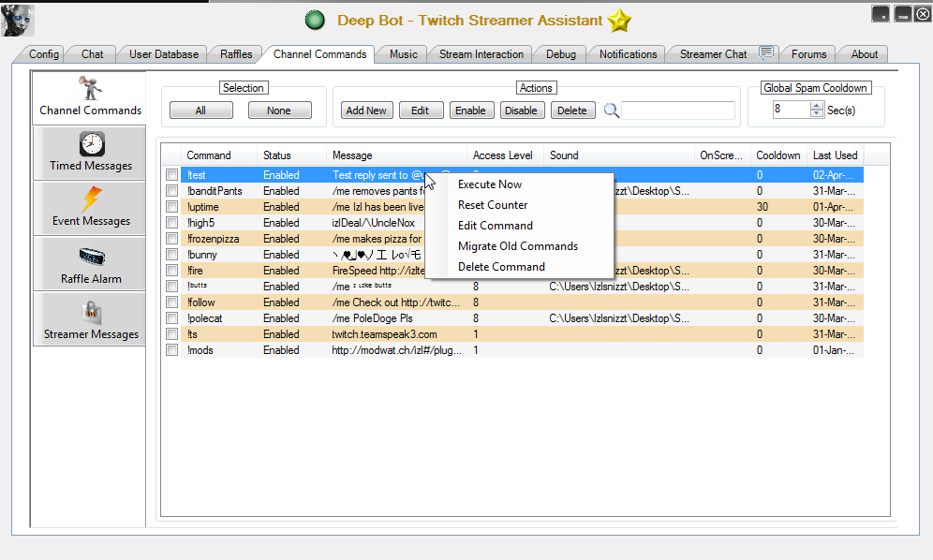Open the Raffle Alarm section
This screenshot has height=560, width=933.
(x=89, y=264)
